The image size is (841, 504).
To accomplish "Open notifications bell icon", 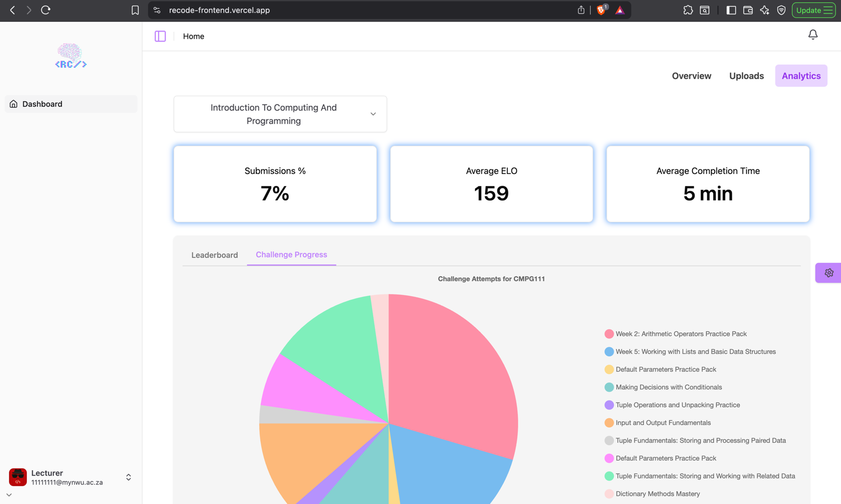I will tap(813, 34).
